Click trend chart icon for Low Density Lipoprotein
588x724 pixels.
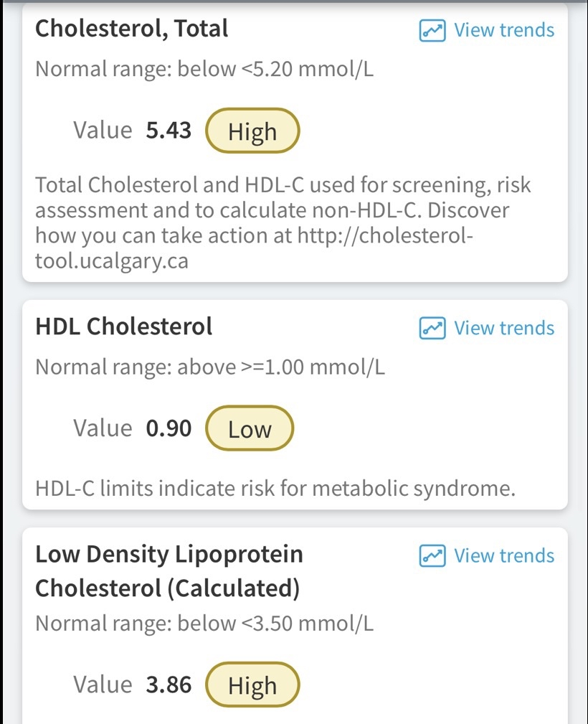click(x=432, y=556)
